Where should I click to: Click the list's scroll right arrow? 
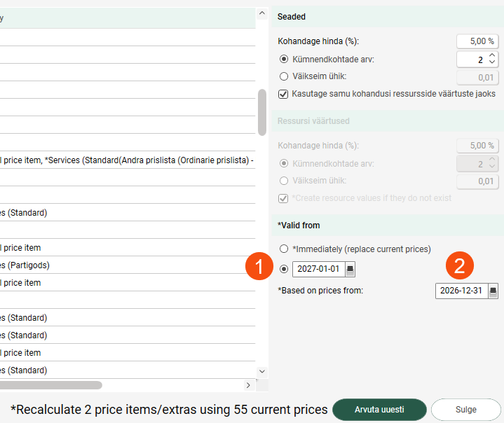coord(248,385)
